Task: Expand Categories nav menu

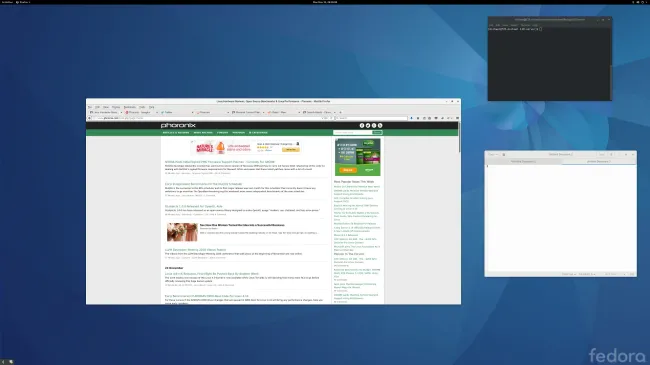Action: point(258,133)
